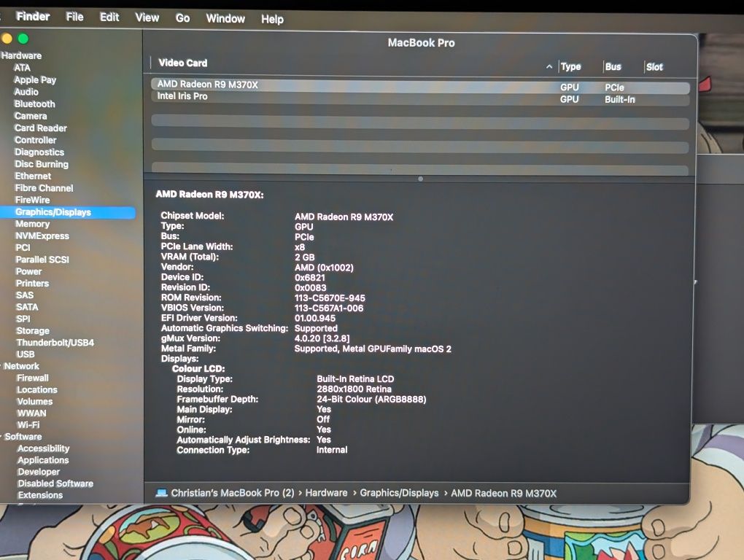Select Locations under Network

coord(37,390)
